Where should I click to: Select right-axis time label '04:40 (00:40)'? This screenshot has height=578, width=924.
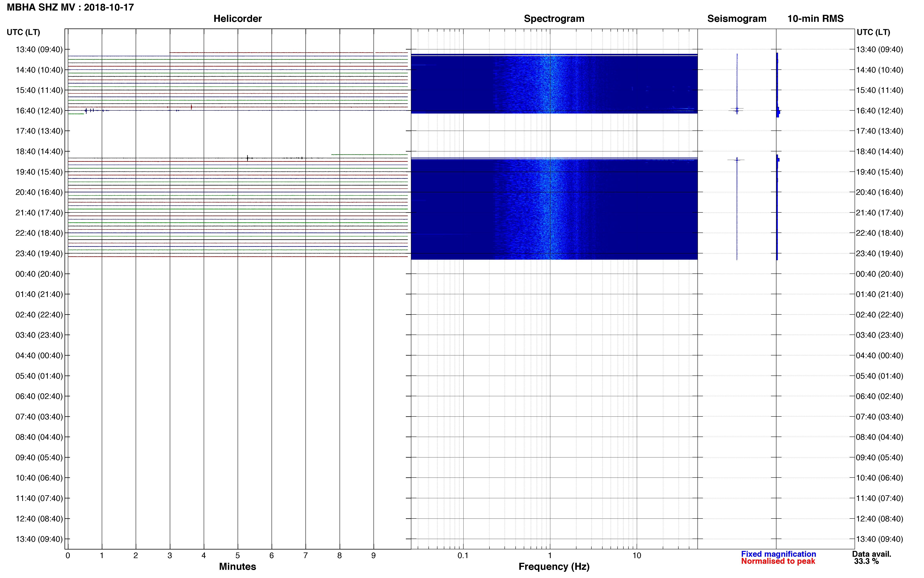880,355
